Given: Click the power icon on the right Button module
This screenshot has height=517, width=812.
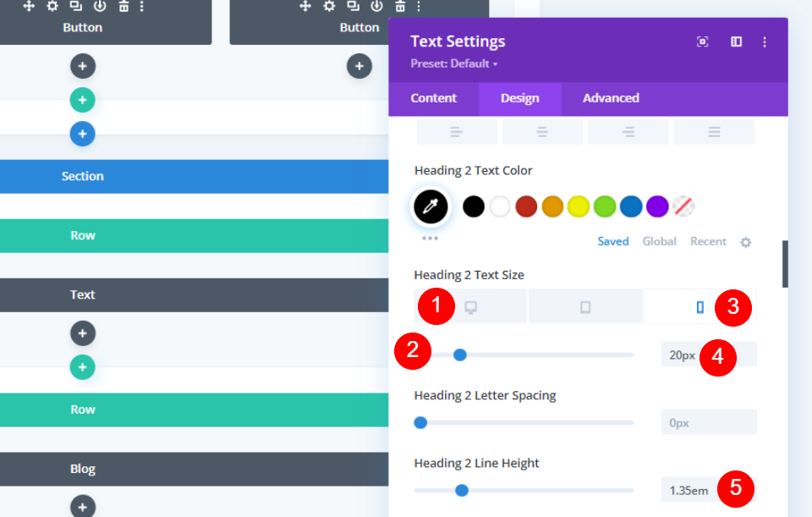Looking at the screenshot, I should click(377, 6).
